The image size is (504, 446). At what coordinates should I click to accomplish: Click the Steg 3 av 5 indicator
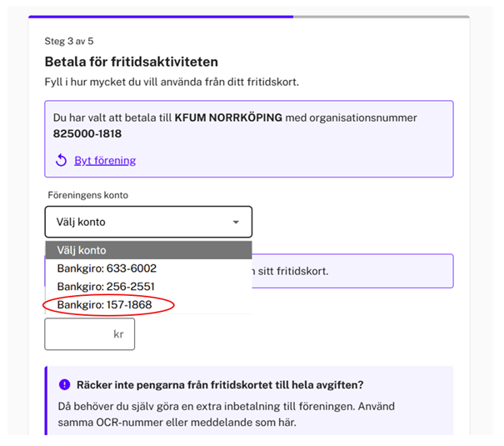coord(72,40)
